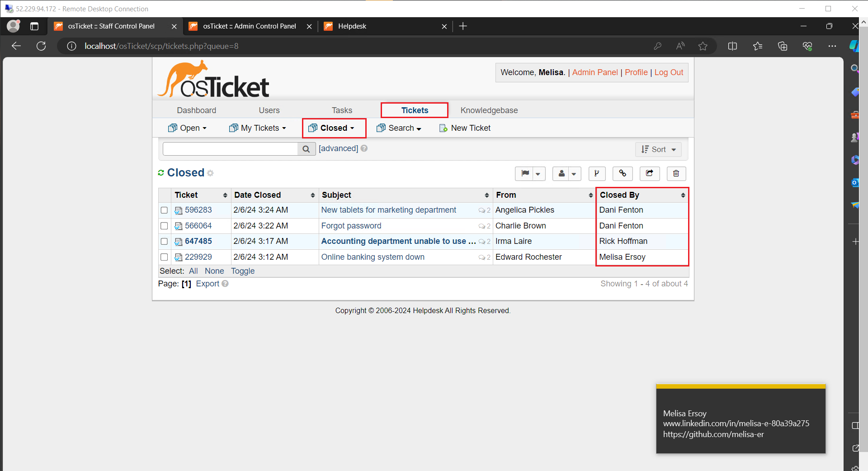Screen dimensions: 868x471
Task: Check the box for ticket 229929
Action: click(164, 257)
